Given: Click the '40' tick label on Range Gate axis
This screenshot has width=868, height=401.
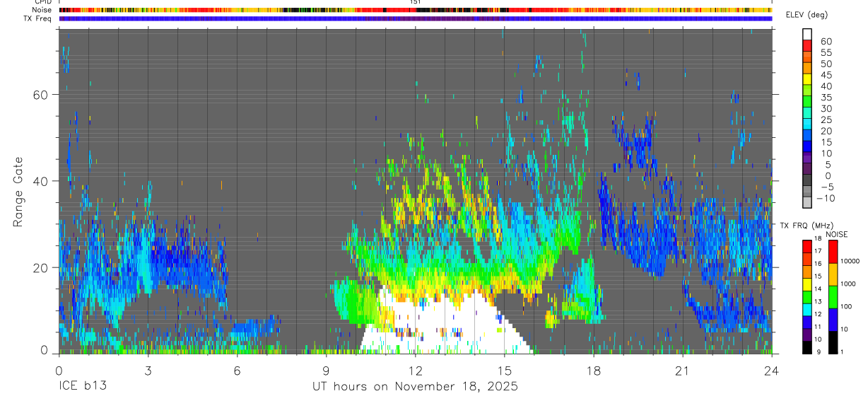Looking at the screenshot, I should tap(40, 181).
